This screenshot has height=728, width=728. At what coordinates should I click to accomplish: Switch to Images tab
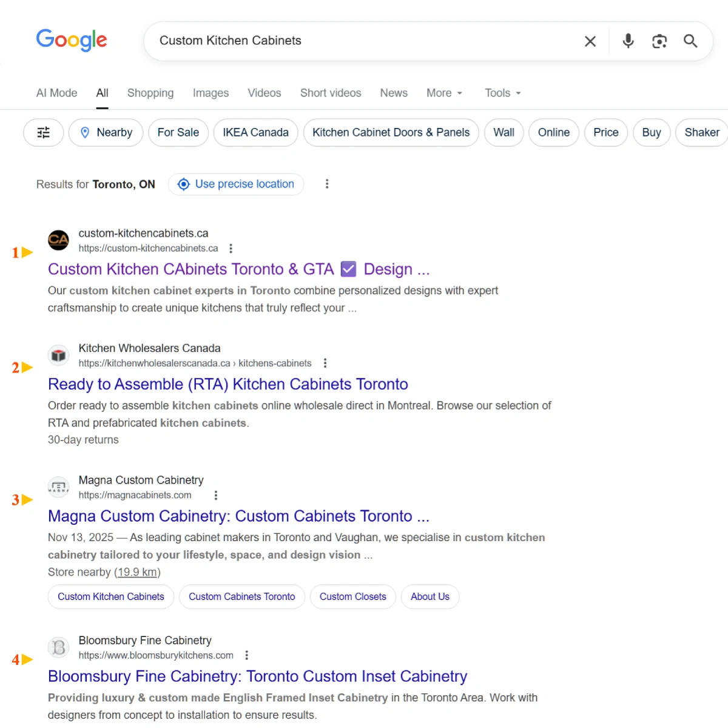(211, 93)
